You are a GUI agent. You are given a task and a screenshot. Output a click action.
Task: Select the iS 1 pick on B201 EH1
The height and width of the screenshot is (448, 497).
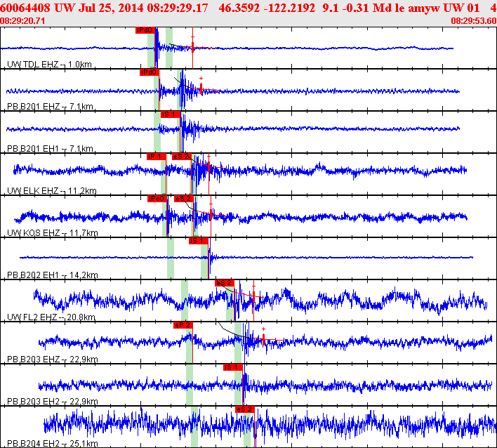coord(170,114)
